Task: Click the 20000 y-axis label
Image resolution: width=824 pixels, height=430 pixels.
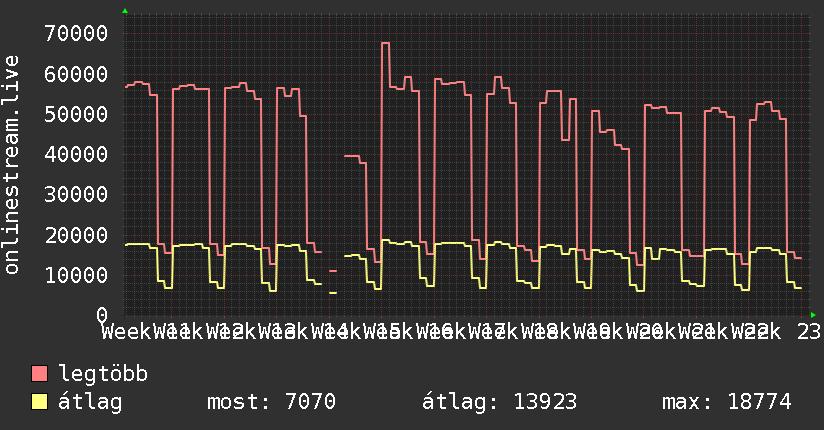Action: pos(76,236)
